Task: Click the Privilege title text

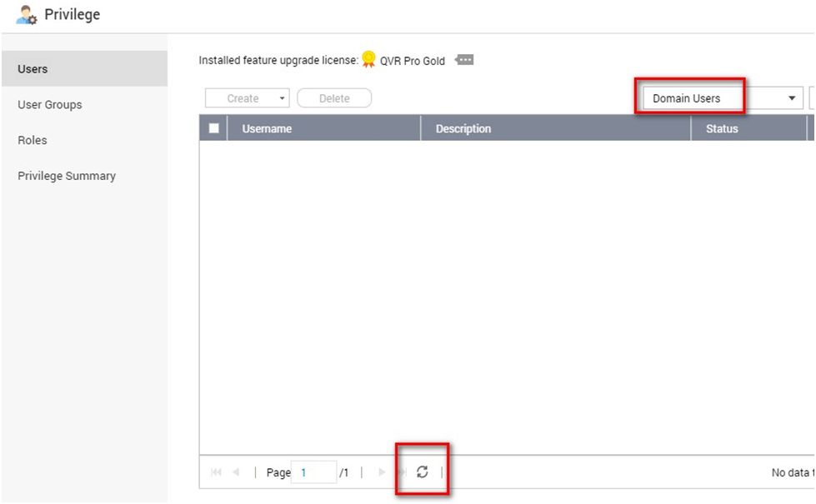Action: [73, 14]
